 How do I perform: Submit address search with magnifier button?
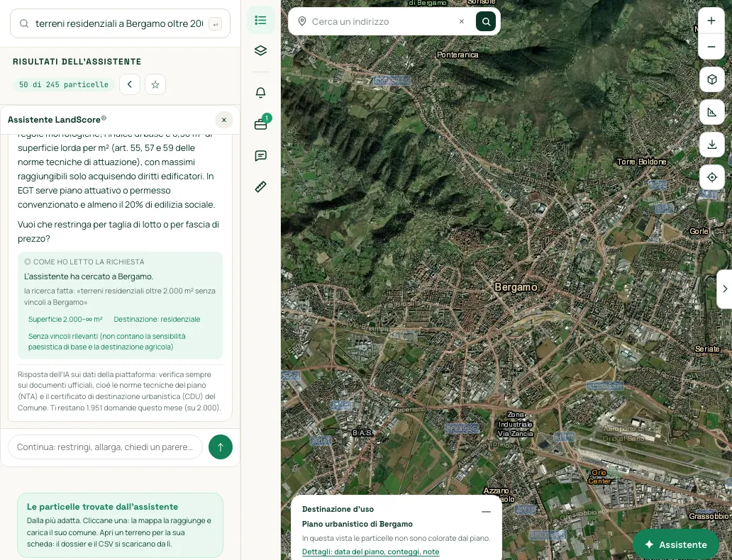(x=485, y=21)
